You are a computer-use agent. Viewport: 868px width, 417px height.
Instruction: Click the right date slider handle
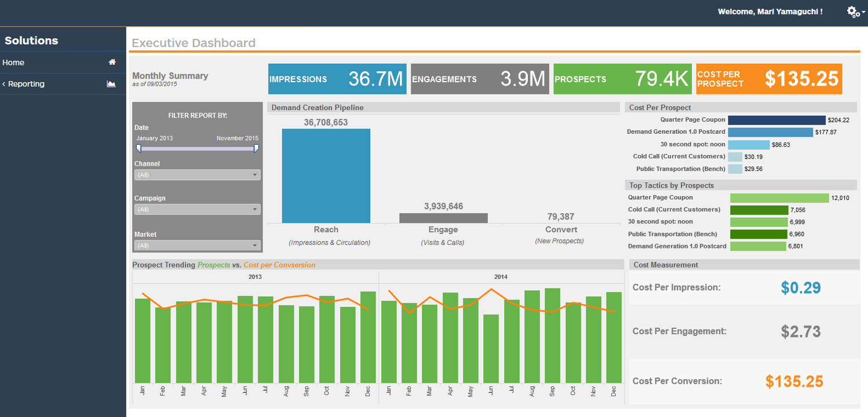click(256, 148)
